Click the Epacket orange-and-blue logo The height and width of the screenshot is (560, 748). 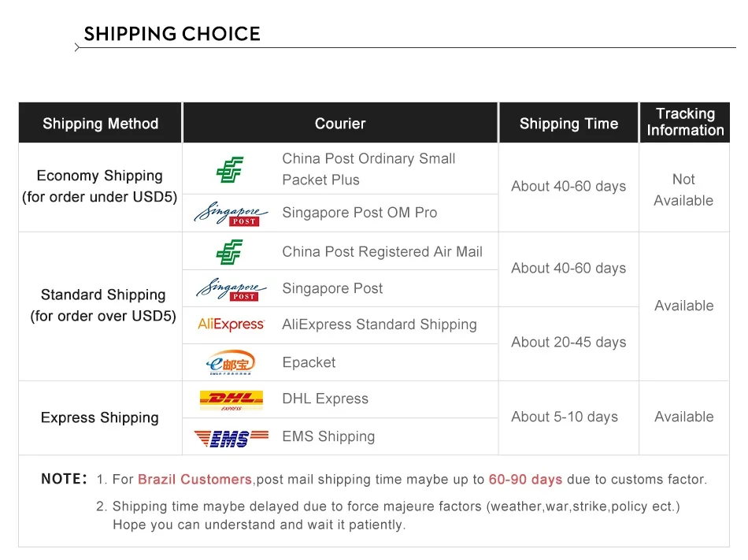tap(231, 362)
